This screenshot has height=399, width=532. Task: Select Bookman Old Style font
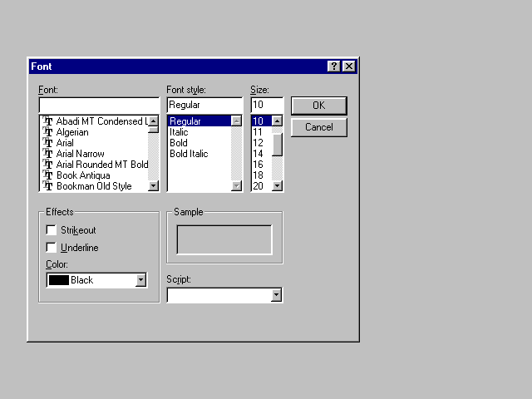(x=94, y=186)
